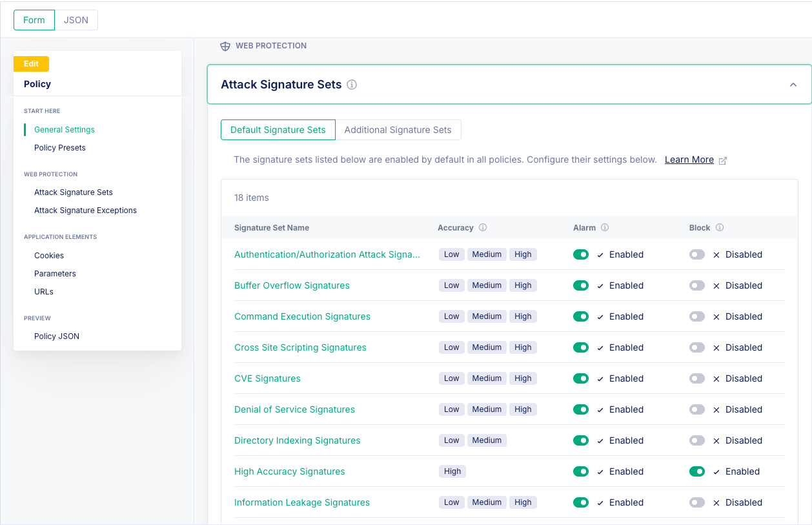The image size is (812, 525).
Task: Switch to the JSON view tab
Action: [76, 20]
